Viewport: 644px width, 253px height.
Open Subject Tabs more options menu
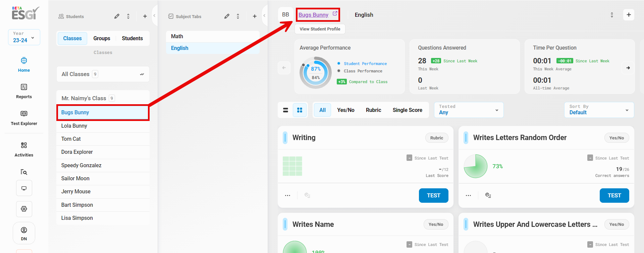coord(238,16)
